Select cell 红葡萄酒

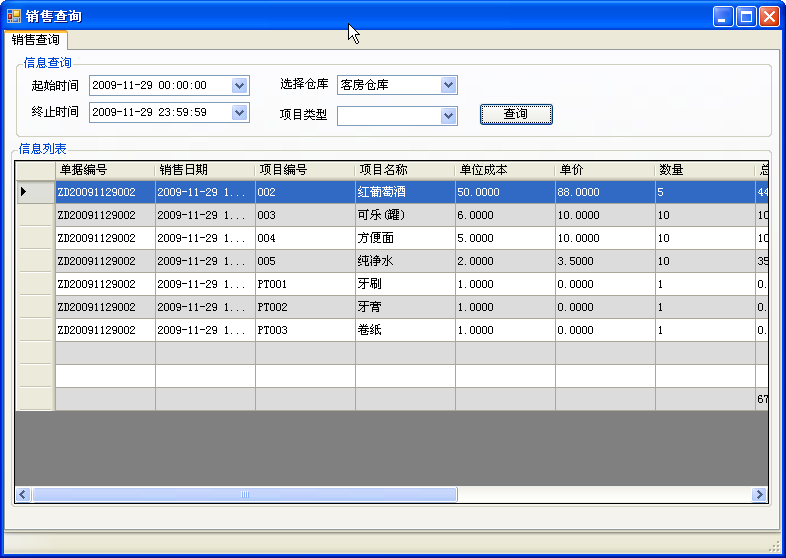point(405,192)
